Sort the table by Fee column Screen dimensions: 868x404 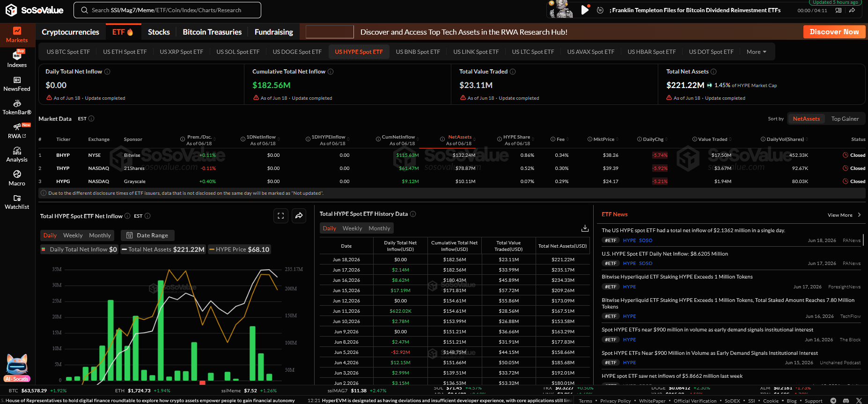point(560,140)
